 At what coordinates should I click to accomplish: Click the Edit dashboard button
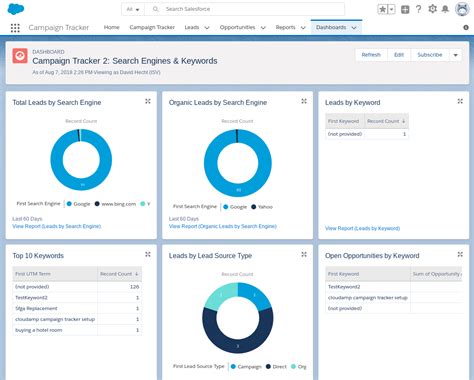399,55
